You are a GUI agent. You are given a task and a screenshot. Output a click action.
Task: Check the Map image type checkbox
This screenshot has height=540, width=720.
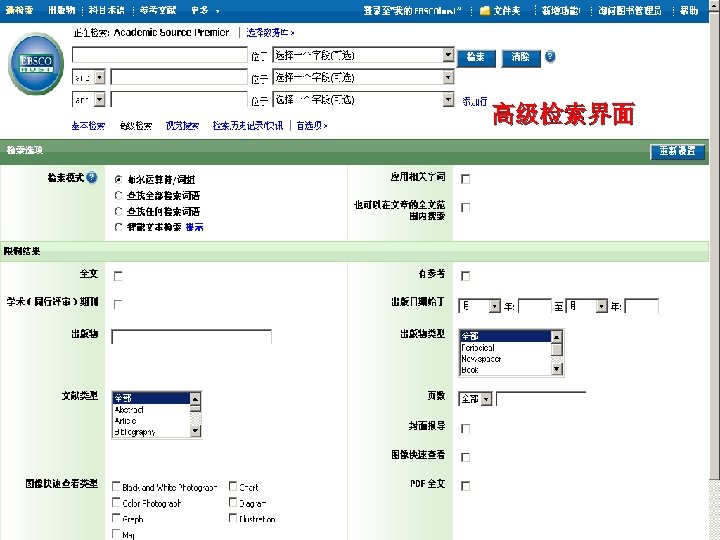[x=117, y=534]
